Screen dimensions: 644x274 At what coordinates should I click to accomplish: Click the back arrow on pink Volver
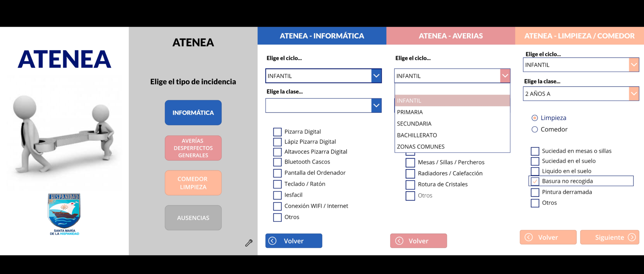[399, 241]
